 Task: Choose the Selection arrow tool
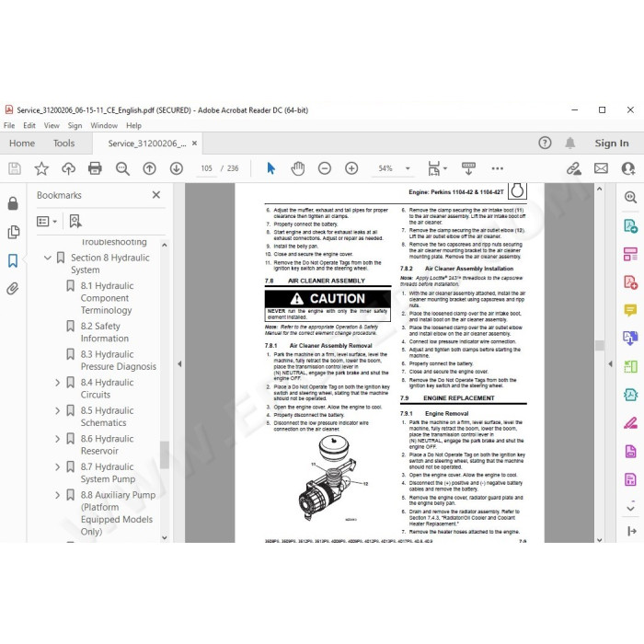coord(271,168)
